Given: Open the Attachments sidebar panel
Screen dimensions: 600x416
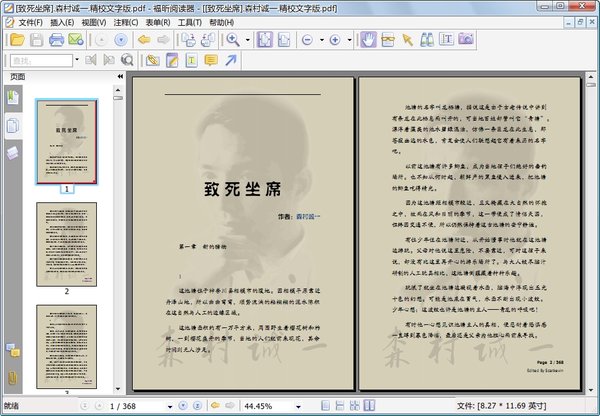Looking at the screenshot, I should (x=13, y=378).
